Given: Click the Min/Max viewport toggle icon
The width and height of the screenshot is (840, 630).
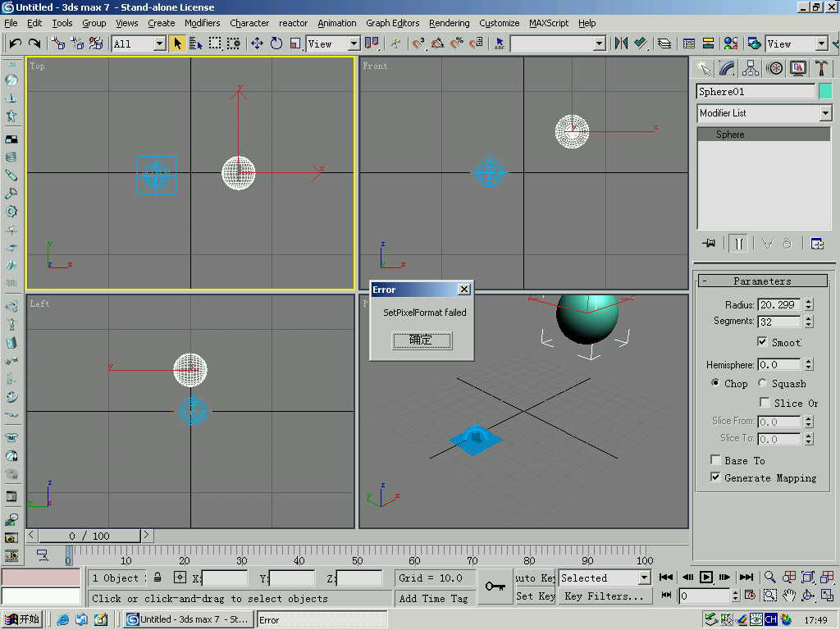Looking at the screenshot, I should click(x=827, y=596).
